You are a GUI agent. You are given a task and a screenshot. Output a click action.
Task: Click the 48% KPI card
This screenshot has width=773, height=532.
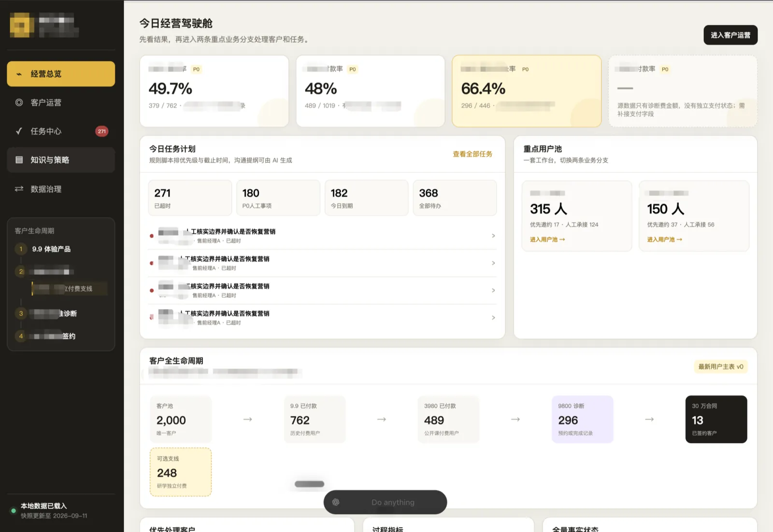pyautogui.click(x=371, y=91)
